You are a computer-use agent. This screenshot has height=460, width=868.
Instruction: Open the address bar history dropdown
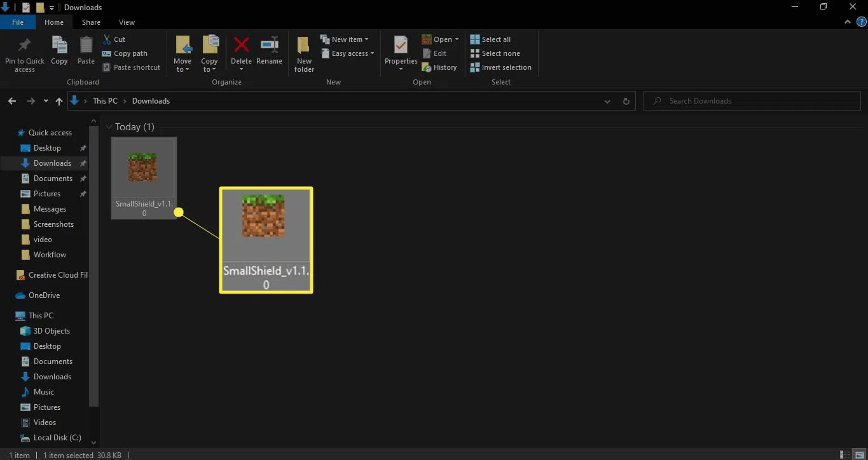(607, 101)
